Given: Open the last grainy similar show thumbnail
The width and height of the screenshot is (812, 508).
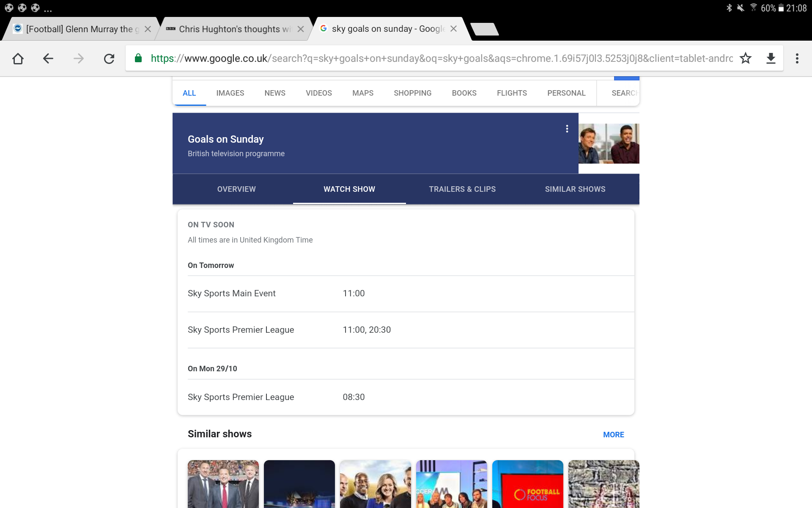Looking at the screenshot, I should 604,484.
